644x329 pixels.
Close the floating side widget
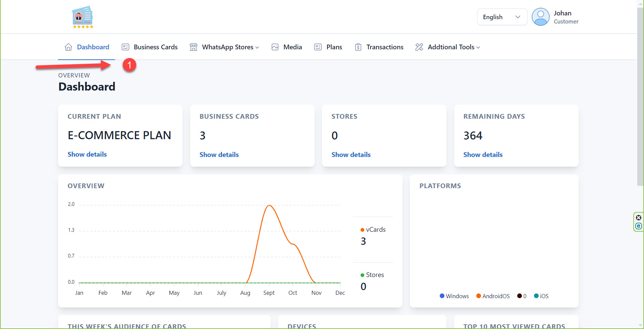click(x=639, y=218)
